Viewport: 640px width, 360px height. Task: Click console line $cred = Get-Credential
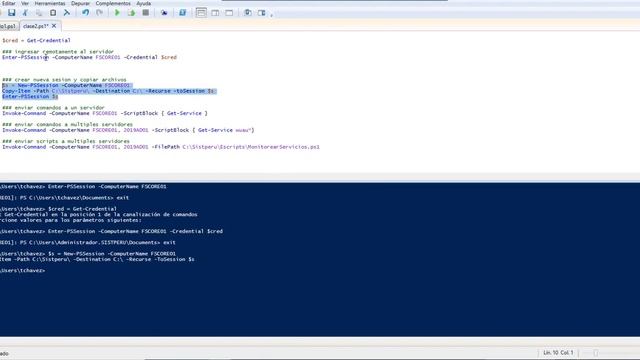[x=58, y=209]
